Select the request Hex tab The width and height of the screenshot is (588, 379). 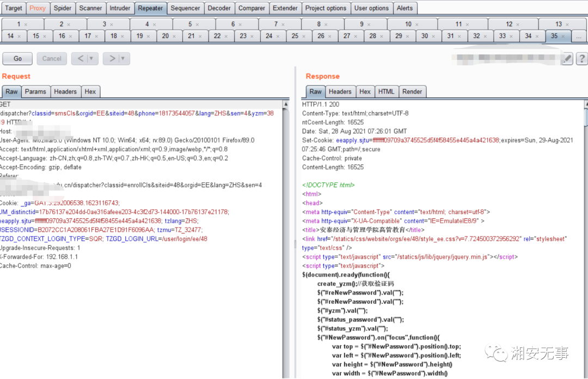click(x=90, y=91)
